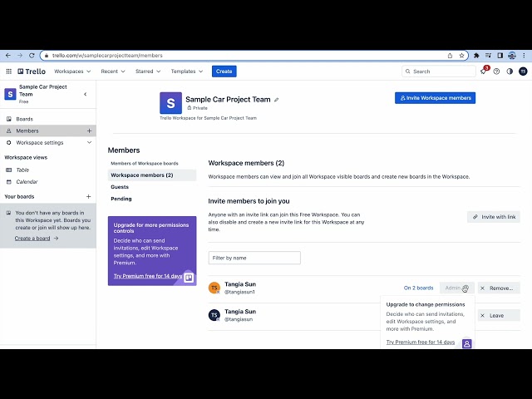Open Admin permissions dropdown
Image resolution: width=532 pixels, height=399 pixels.
456,288
